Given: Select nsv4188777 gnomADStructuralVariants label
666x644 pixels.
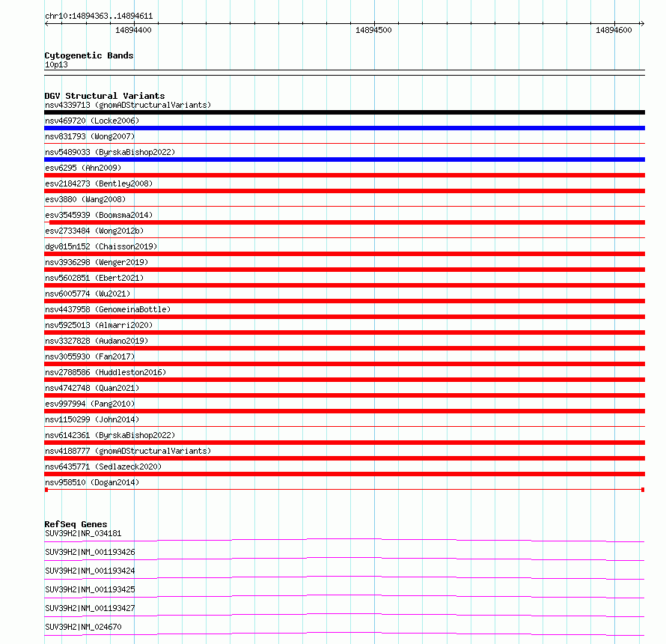Looking at the screenshot, I should (x=128, y=451).
